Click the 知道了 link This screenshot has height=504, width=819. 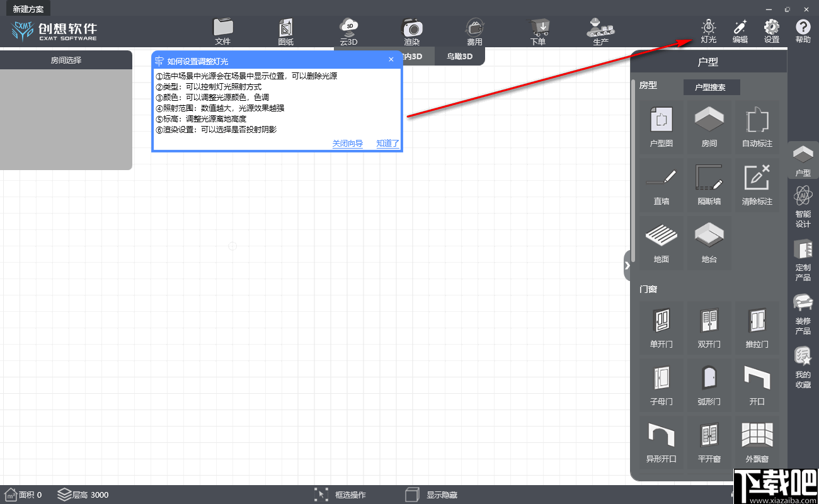click(x=388, y=144)
